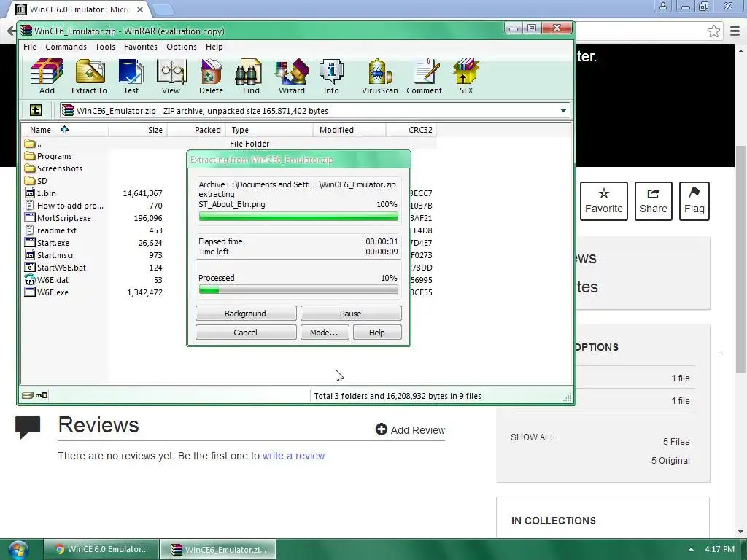This screenshot has height=560, width=747.
Task: Click the disk drive icon in status bar
Action: (x=28, y=395)
